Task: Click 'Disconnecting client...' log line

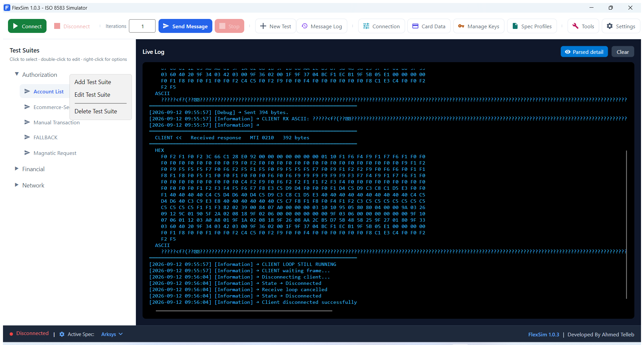Action: point(296,277)
